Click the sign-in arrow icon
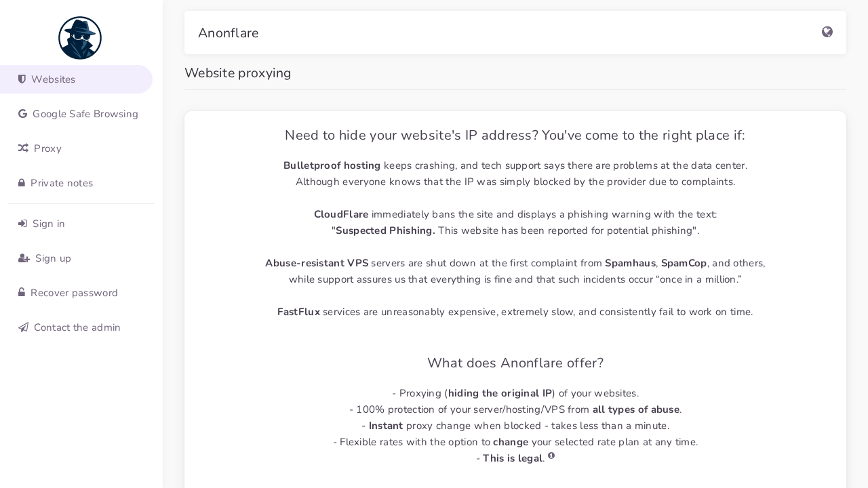 (22, 224)
